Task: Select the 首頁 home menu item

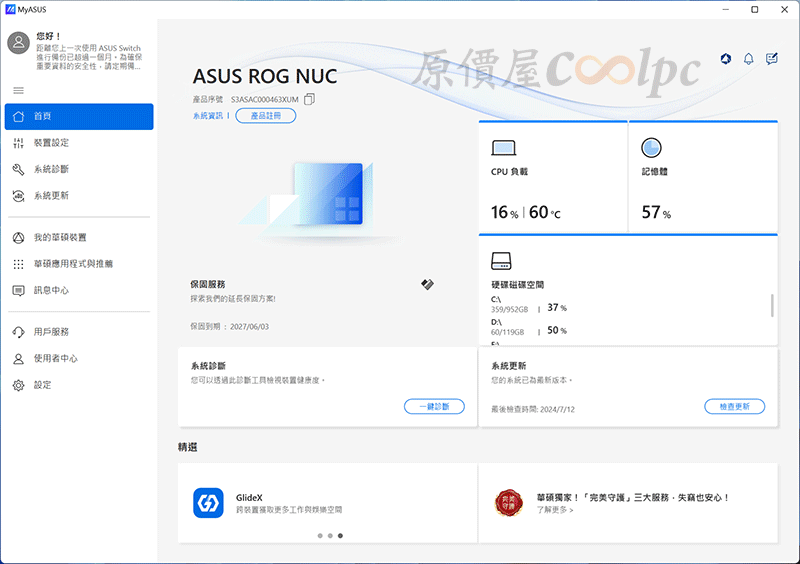Action: (79, 116)
